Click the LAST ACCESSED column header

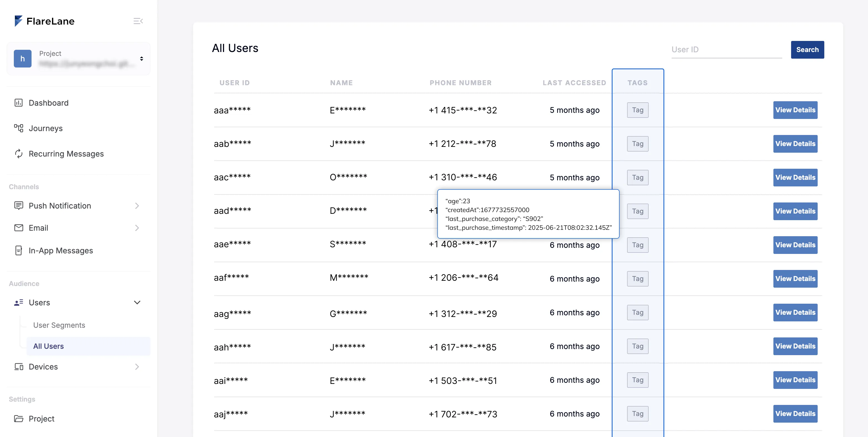(574, 82)
